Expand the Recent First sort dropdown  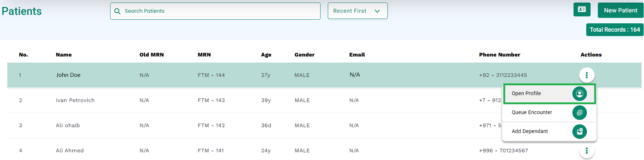(358, 11)
